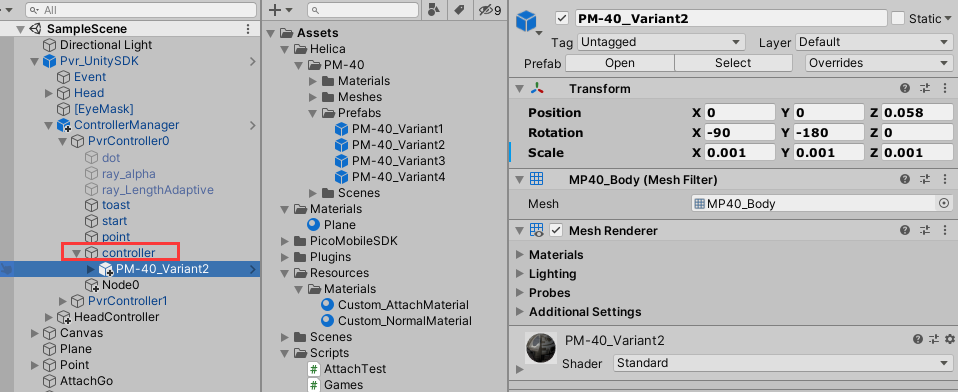Collapse the MP40_Body Mesh Filter component
This screenshot has height=392, width=961.
point(519,179)
